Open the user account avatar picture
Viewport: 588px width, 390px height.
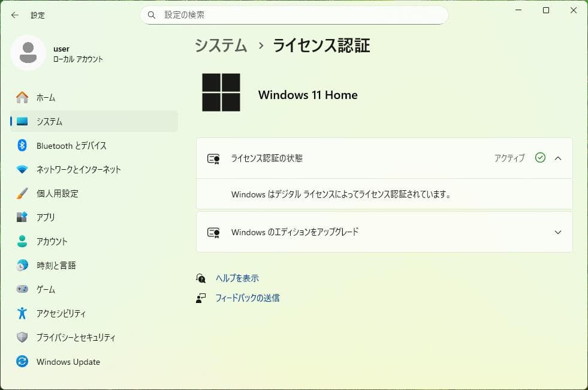pyautogui.click(x=28, y=53)
